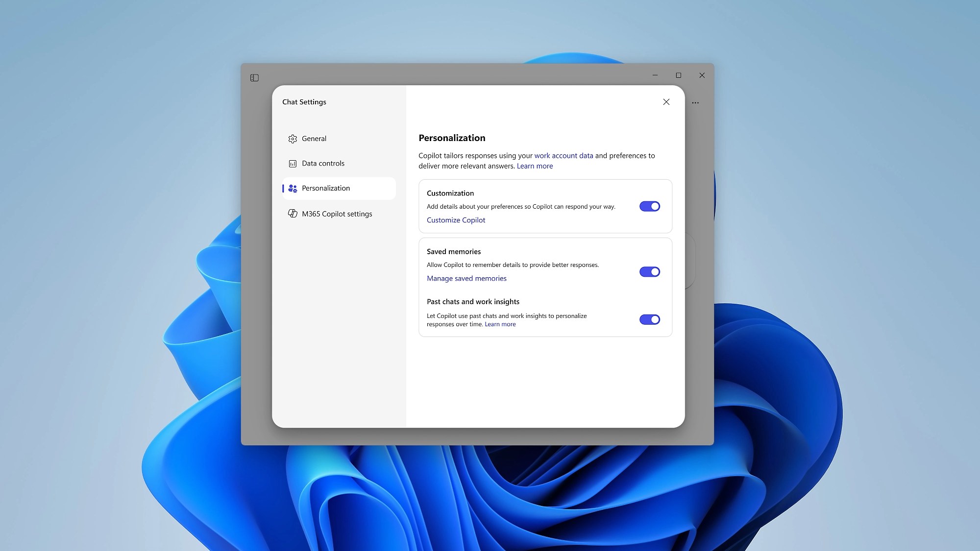Click the Personalization heading text
The height and width of the screenshot is (551, 980).
click(452, 138)
